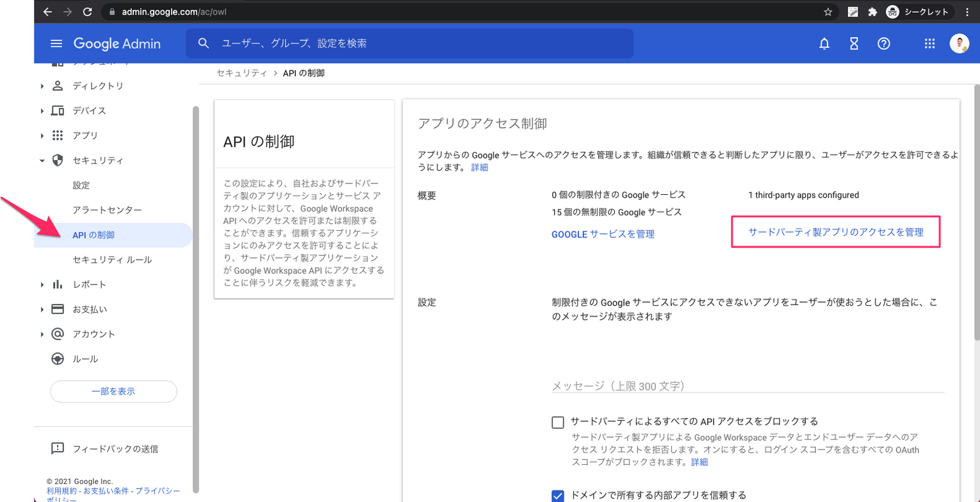
Task: Click the お支払い card icon
Action: pyautogui.click(x=58, y=309)
